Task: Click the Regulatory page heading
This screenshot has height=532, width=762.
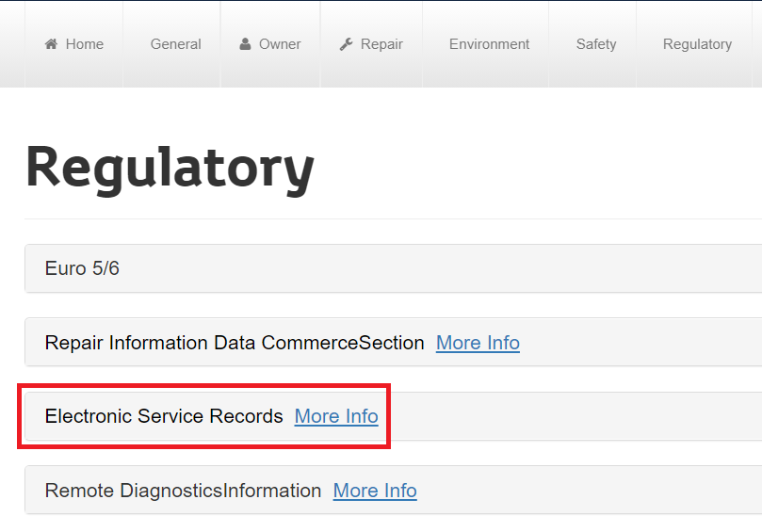Action: [170, 169]
